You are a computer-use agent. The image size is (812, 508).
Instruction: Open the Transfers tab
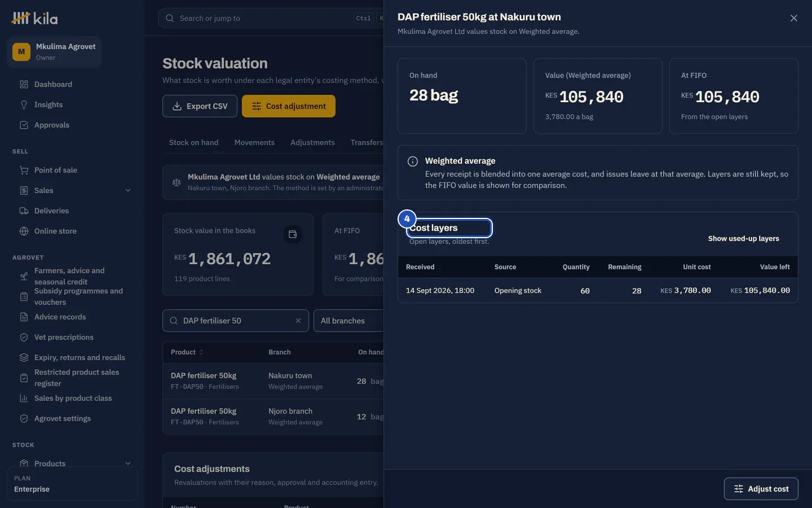tap(367, 143)
